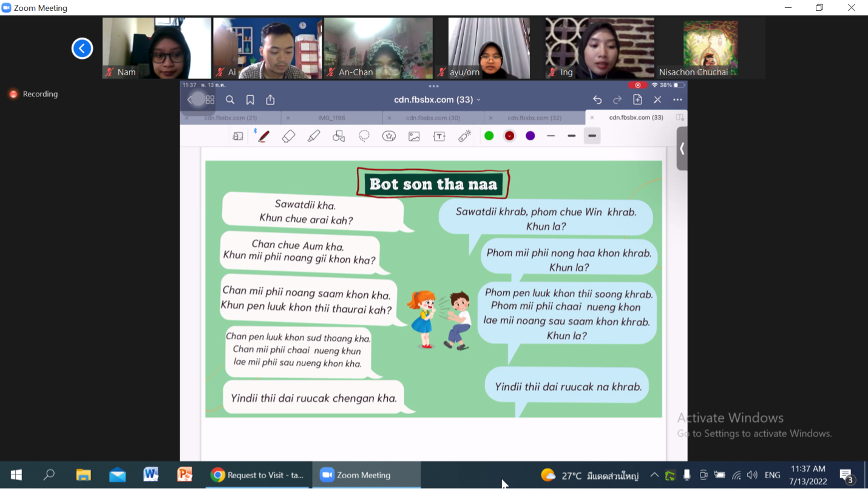Image resolution: width=868 pixels, height=491 pixels.
Task: Select the pen tool in the annotation toolbar
Action: click(263, 137)
